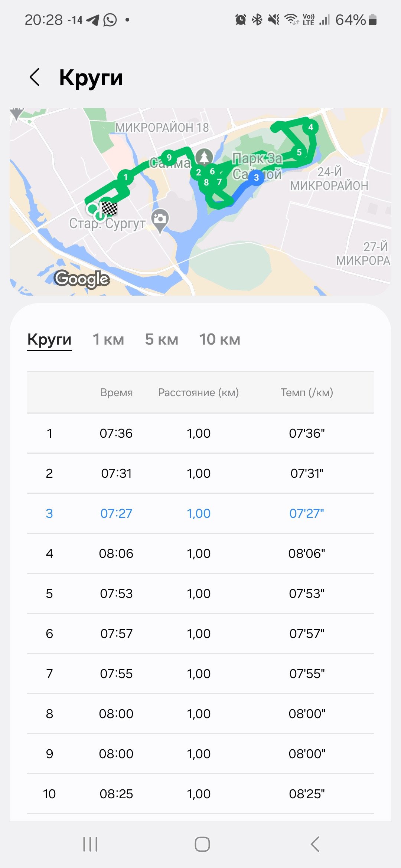
Task: Tap the back arrow next to Круги
Action: click(x=35, y=77)
